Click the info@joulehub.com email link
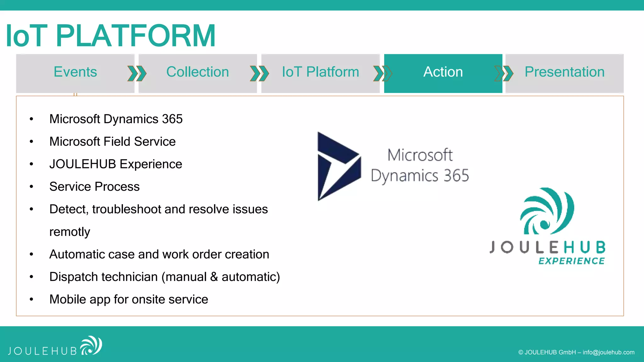 click(x=608, y=352)
